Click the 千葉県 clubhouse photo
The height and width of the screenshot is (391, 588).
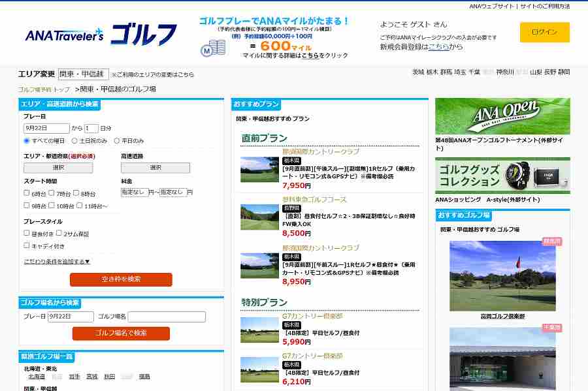pyautogui.click(x=502, y=359)
